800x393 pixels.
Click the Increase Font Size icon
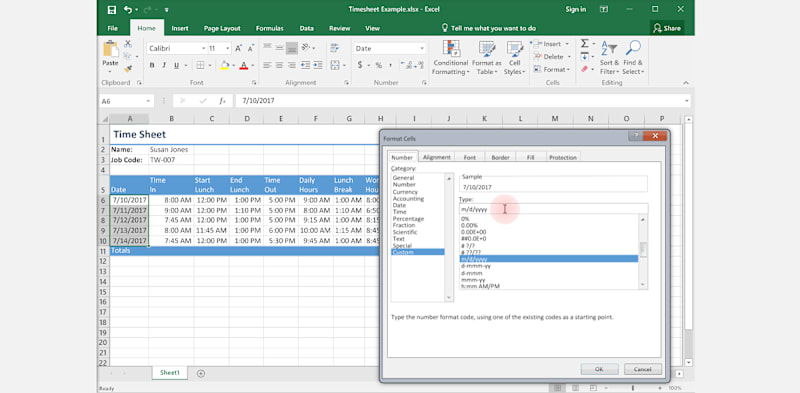[x=238, y=48]
